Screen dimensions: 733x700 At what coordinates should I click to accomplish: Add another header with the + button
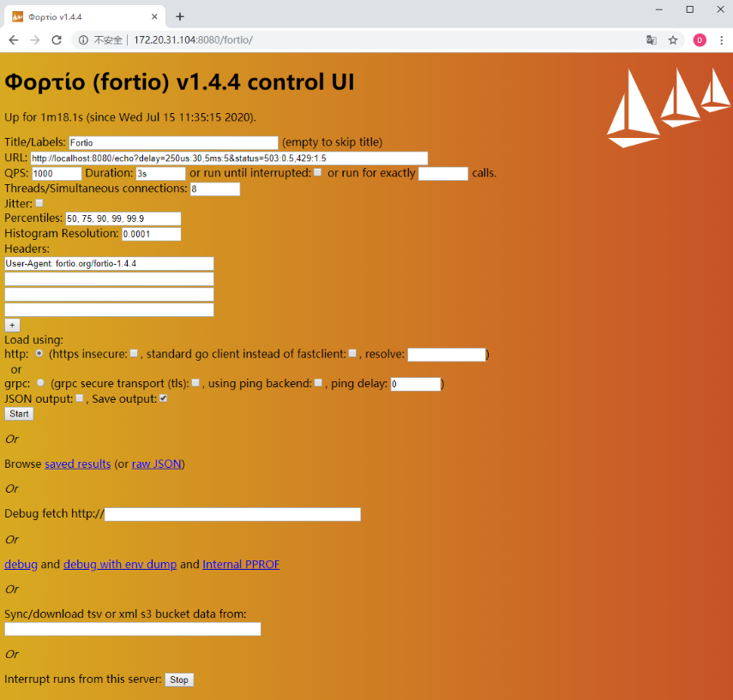click(12, 326)
